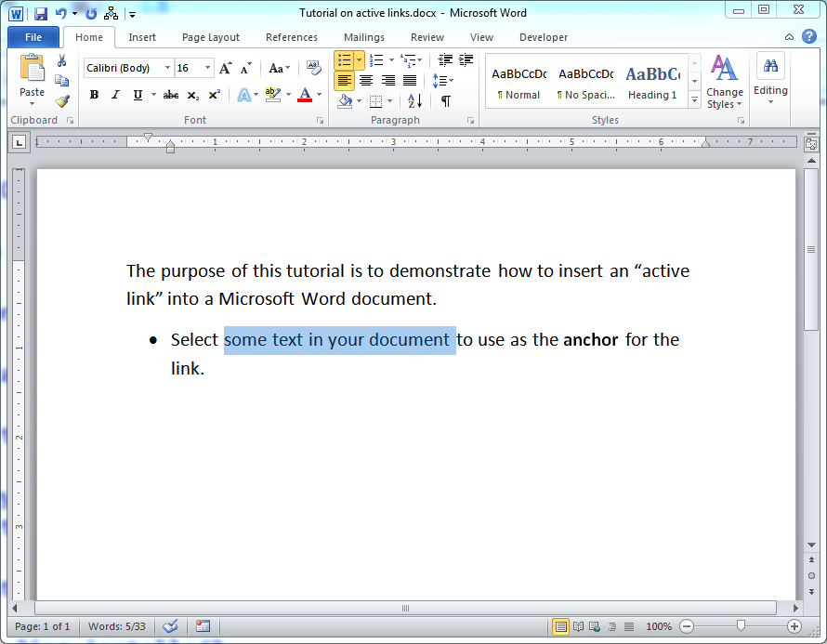Sort the text A to Z
The image size is (827, 644).
tap(414, 100)
